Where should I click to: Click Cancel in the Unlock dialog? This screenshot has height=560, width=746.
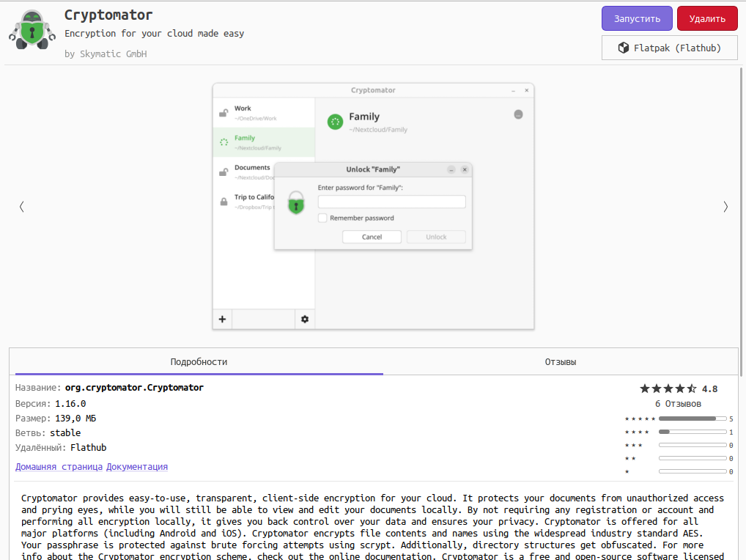[372, 237]
